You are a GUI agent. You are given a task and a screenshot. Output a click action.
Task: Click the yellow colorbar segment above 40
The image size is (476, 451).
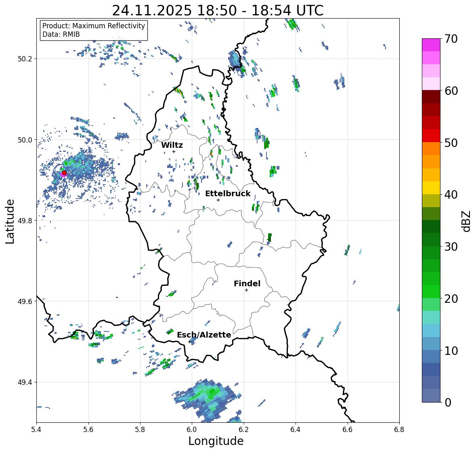(431, 188)
